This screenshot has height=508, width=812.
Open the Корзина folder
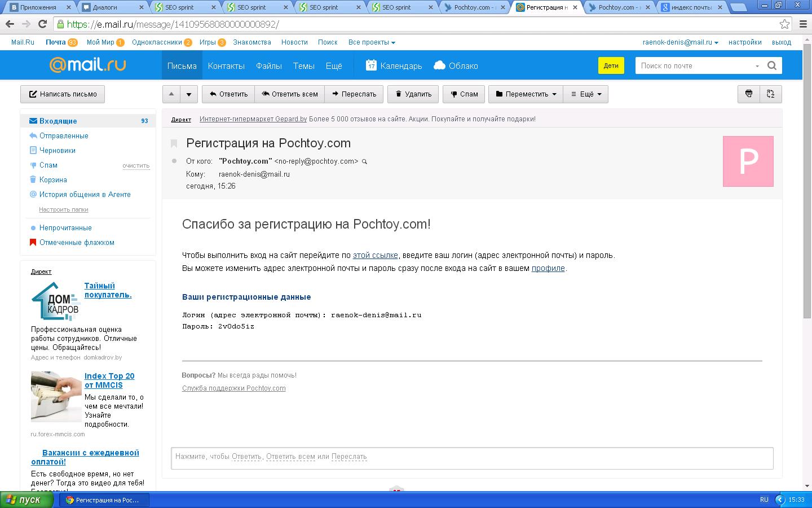tap(53, 179)
